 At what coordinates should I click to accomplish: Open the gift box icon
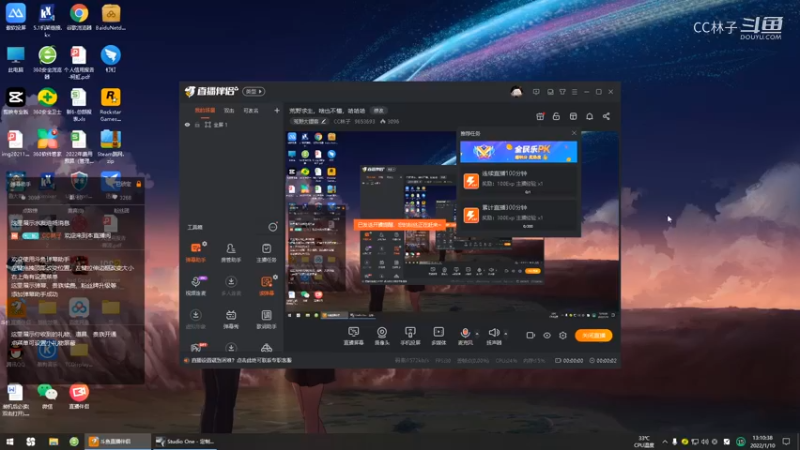(540, 116)
